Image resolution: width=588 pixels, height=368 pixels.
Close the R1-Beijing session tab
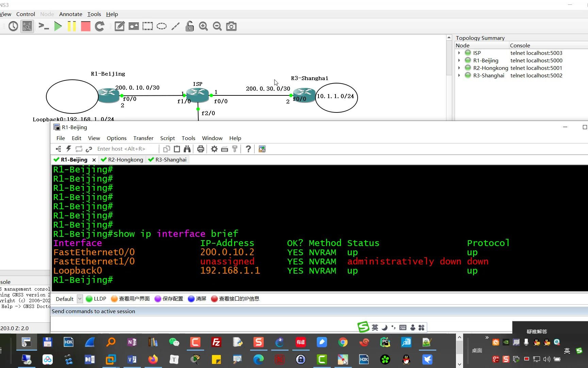[94, 160]
